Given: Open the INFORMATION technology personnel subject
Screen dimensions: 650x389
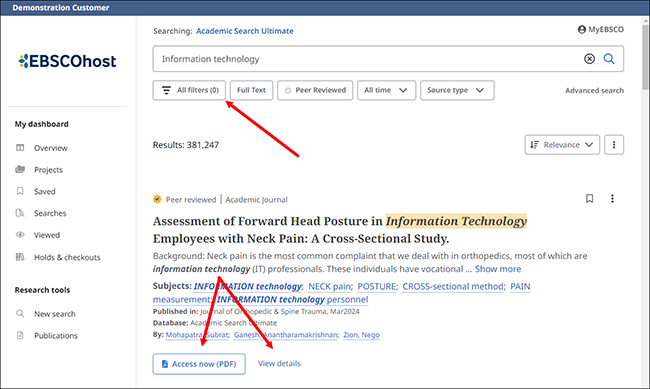Looking at the screenshot, I should click(x=293, y=300).
